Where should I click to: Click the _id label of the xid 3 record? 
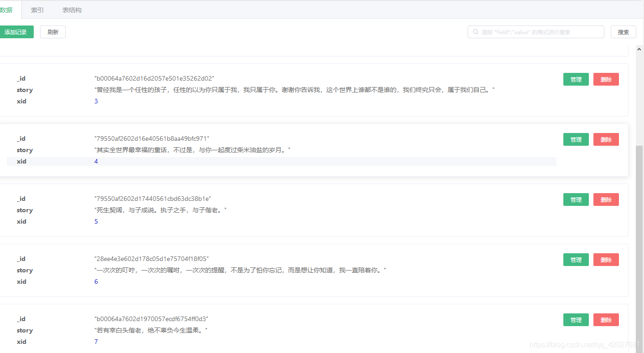[21, 78]
